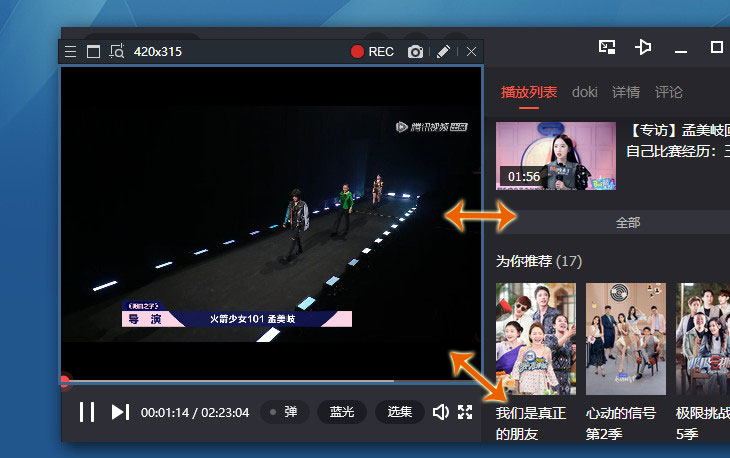This screenshot has width=730, height=458.
Task: Click the 心动的信号 第2季 title link
Action: coord(621,423)
